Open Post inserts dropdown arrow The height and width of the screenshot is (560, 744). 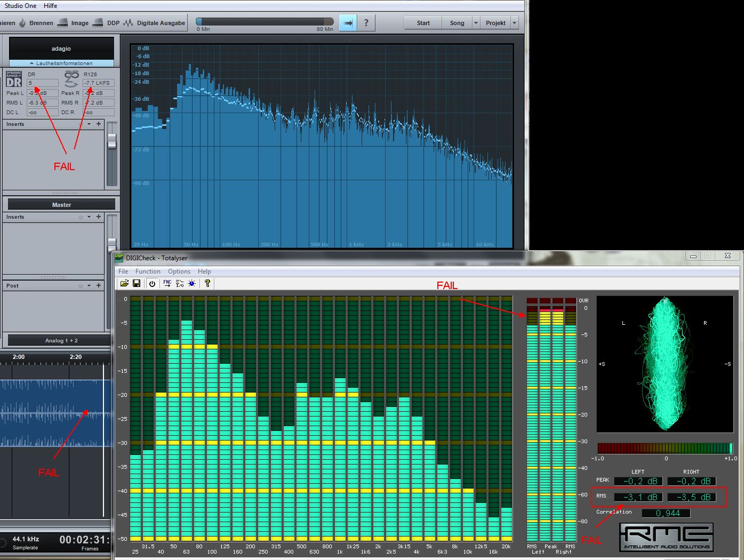click(x=89, y=286)
